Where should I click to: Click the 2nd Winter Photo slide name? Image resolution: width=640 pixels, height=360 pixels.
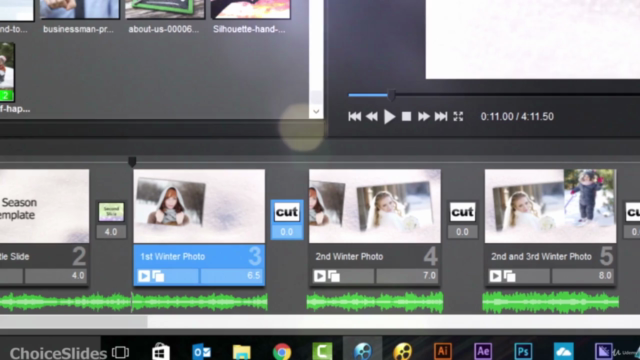pos(349,257)
